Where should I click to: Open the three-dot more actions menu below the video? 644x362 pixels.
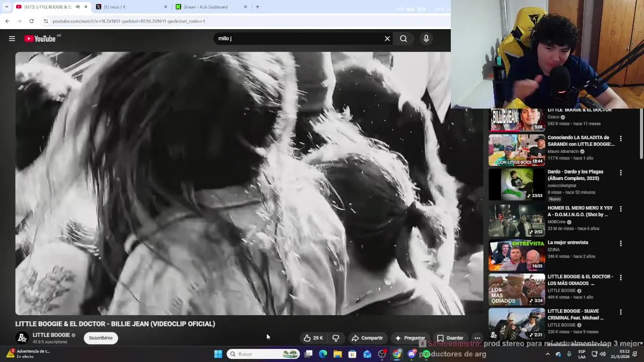477,338
